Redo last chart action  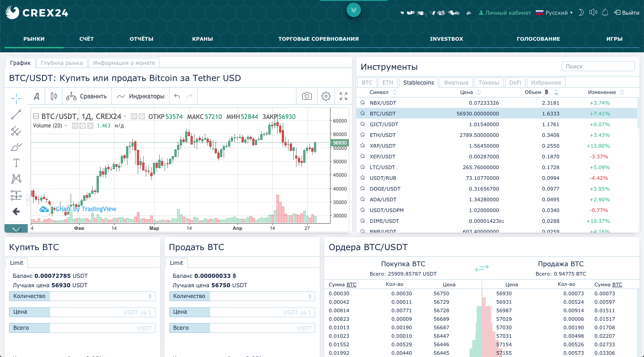190,96
